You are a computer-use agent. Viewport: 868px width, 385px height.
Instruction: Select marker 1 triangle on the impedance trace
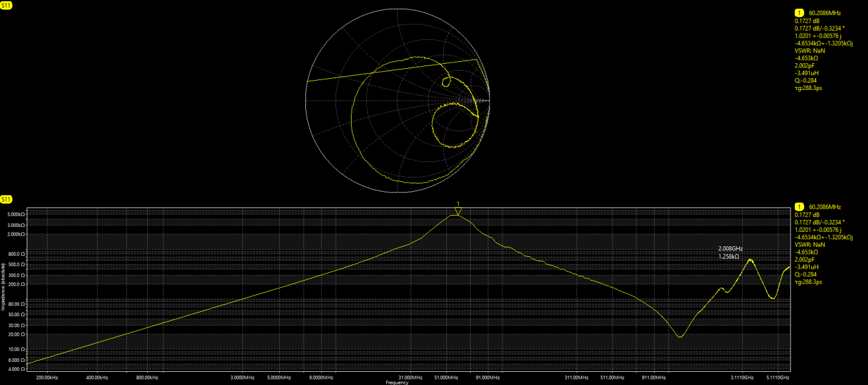coord(458,212)
